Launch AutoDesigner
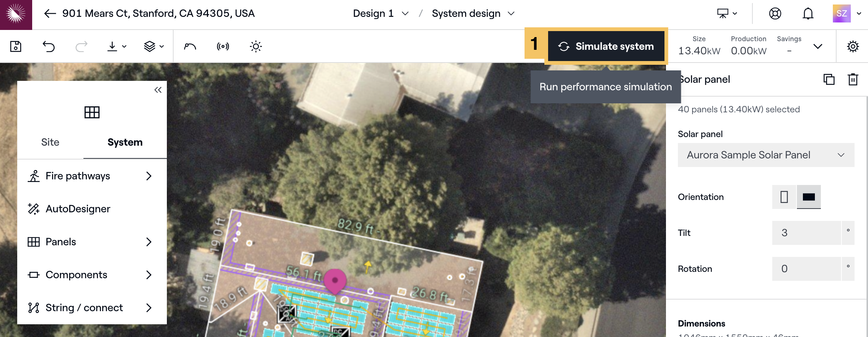Screen dimensions: 868x337 [x=78, y=209]
